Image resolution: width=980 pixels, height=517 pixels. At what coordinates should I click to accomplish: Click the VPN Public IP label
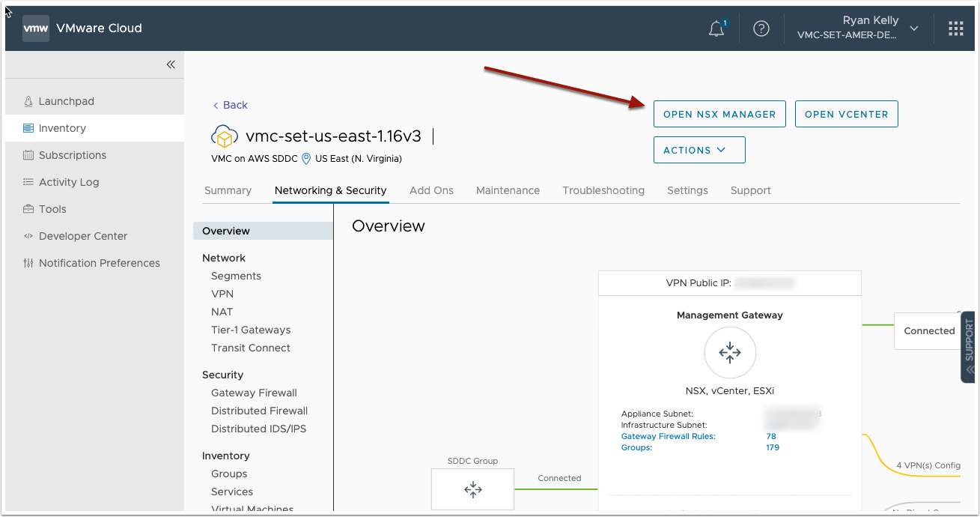(x=697, y=283)
